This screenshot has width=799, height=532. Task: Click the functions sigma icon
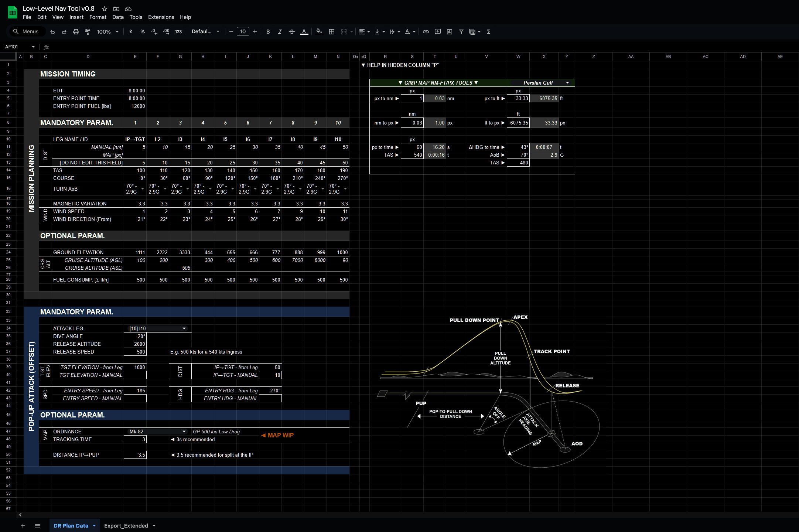pyautogui.click(x=488, y=32)
